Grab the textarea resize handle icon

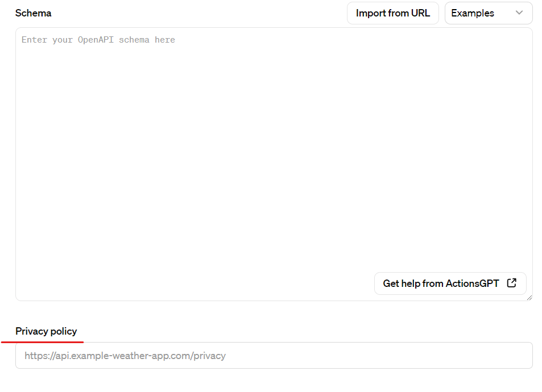coord(529,298)
